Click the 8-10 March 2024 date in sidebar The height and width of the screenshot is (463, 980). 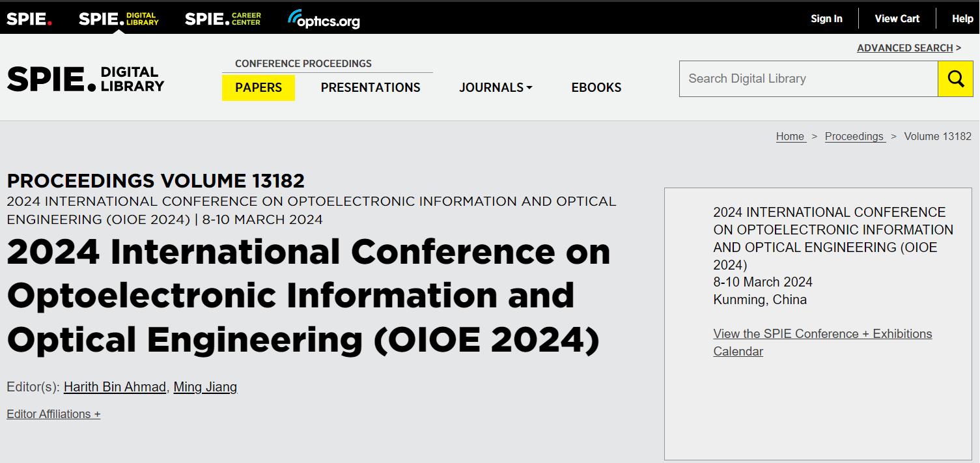pyautogui.click(x=763, y=282)
